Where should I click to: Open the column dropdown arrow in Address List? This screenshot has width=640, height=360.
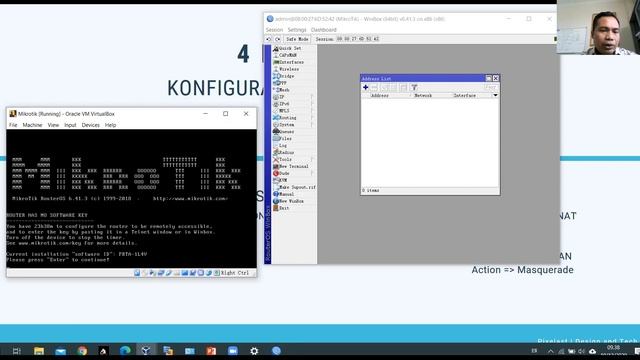coord(495,96)
